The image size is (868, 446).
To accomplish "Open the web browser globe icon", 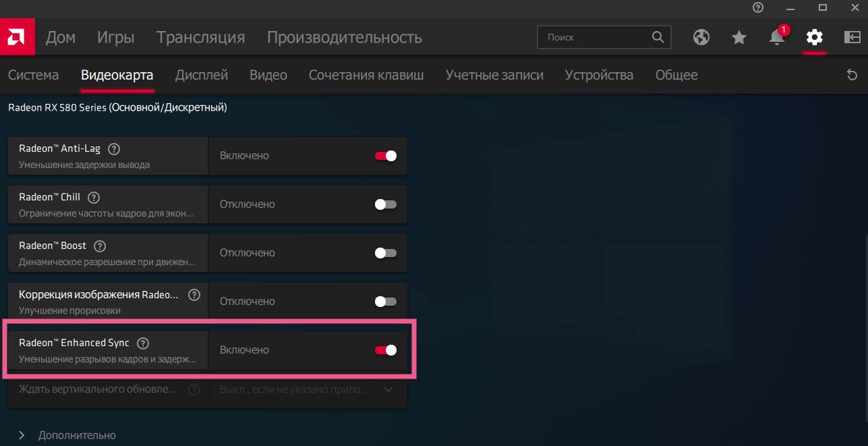I will 701,37.
